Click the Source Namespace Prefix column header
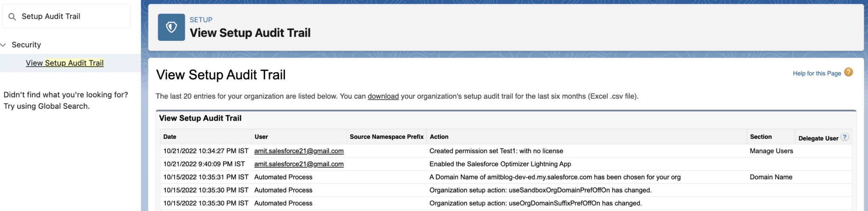The height and width of the screenshot is (211, 868). click(x=386, y=137)
